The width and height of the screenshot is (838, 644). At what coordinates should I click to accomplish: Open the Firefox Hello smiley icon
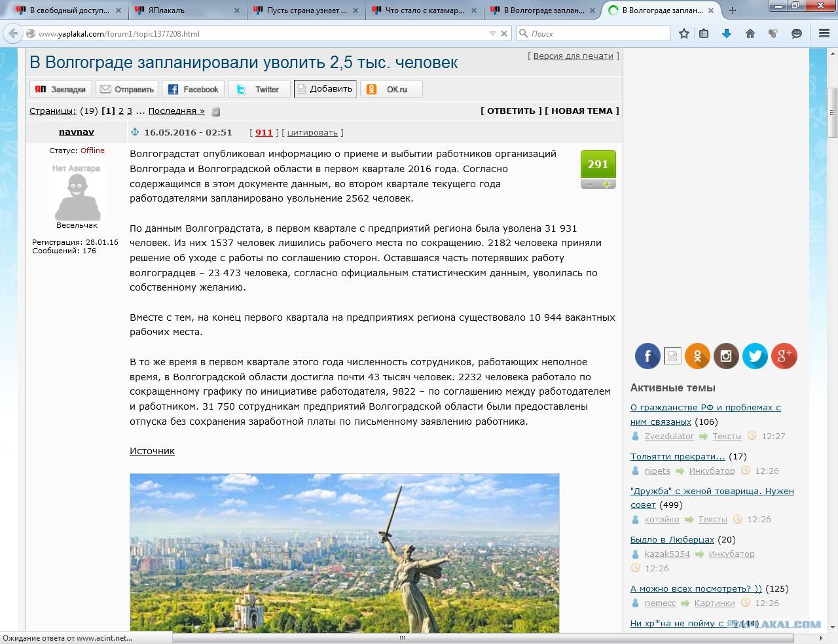pos(797,33)
